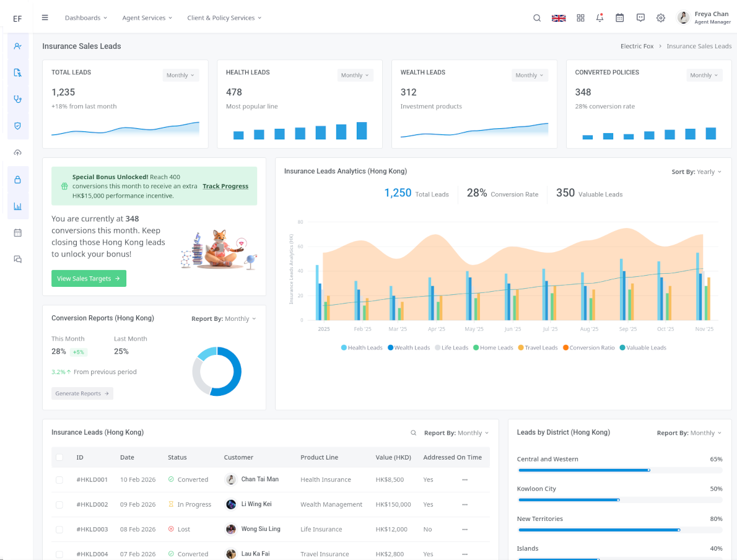Search the Insurance Leads table
Viewport: 737px width, 560px height.
pos(413,433)
